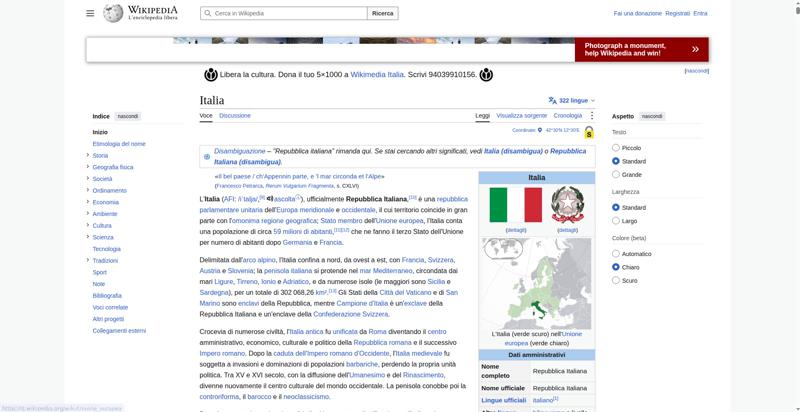This screenshot has height=412, width=800.
Task: Hide the Aspetto panel with nascondi
Action: pos(652,116)
